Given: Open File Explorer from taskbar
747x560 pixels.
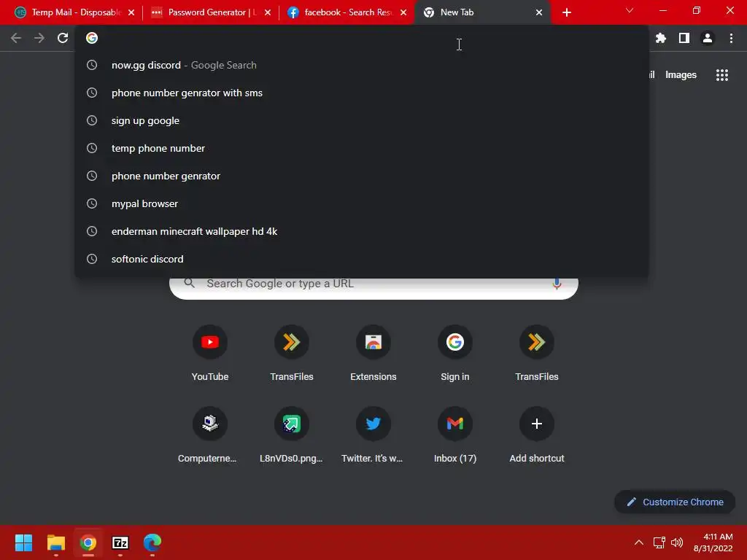Looking at the screenshot, I should coord(55,542).
